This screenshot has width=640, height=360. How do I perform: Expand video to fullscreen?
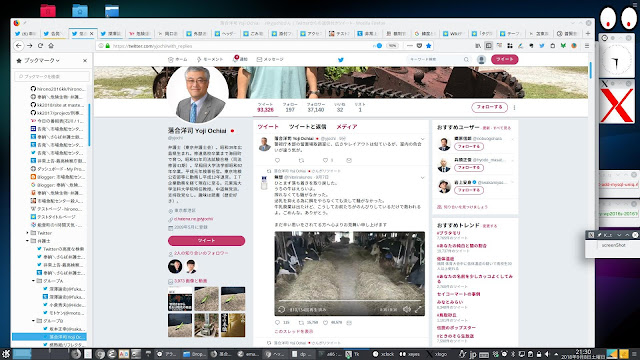(418, 309)
